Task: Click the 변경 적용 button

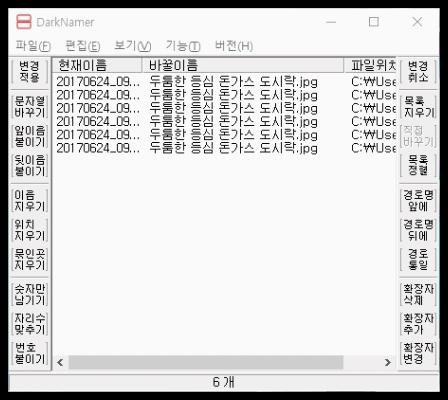Action: click(x=30, y=72)
